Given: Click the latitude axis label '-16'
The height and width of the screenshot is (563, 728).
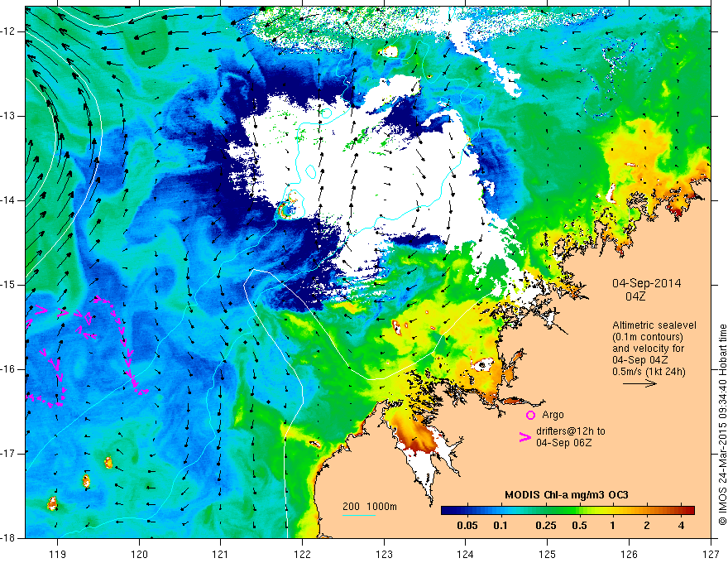Looking at the screenshot, I should [x=9, y=369].
